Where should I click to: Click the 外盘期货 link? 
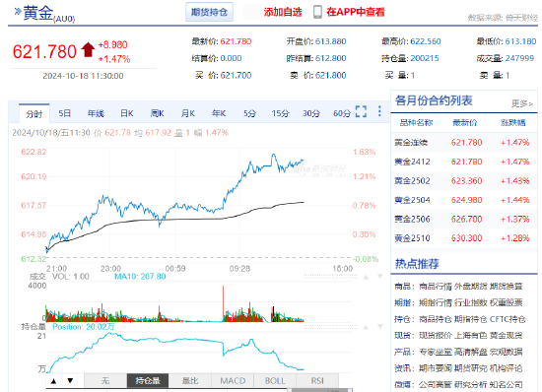pyautogui.click(x=471, y=287)
